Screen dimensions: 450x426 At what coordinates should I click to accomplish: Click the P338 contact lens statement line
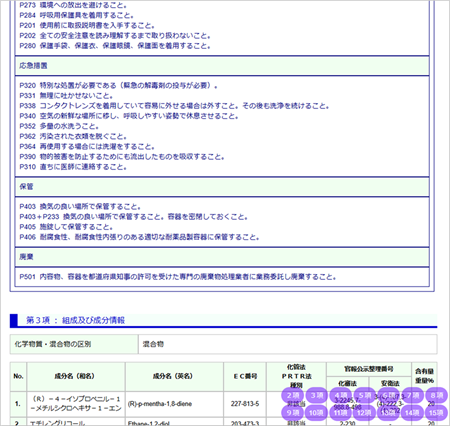click(174, 106)
